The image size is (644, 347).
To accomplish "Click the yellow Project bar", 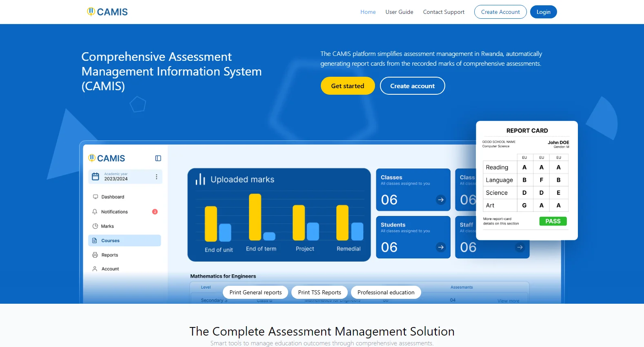I will pyautogui.click(x=299, y=223).
